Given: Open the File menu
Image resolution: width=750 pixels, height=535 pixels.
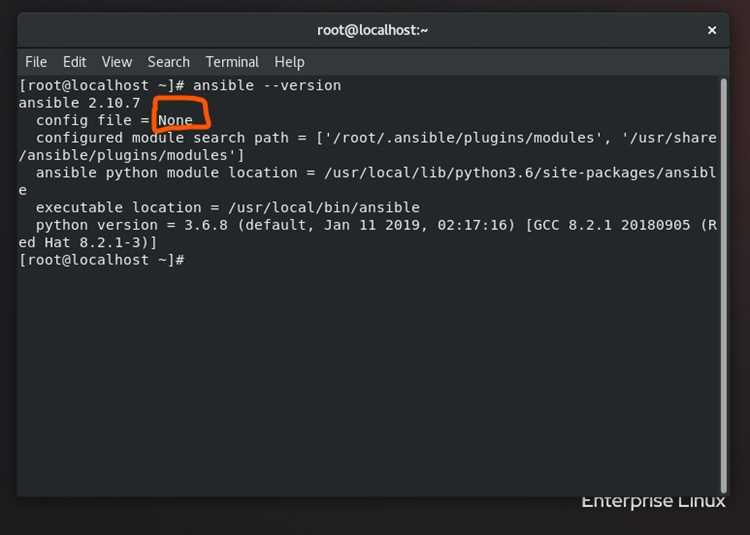Looking at the screenshot, I should [x=36, y=62].
